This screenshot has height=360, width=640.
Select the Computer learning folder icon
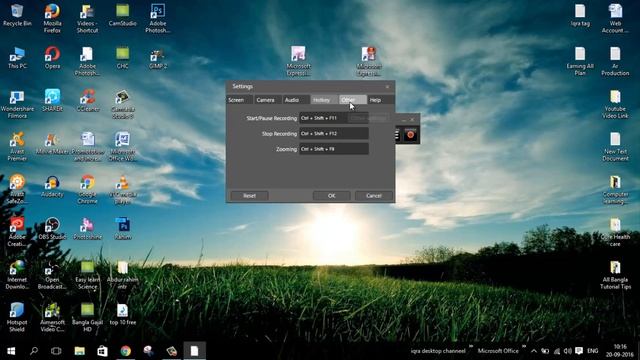tap(615, 189)
